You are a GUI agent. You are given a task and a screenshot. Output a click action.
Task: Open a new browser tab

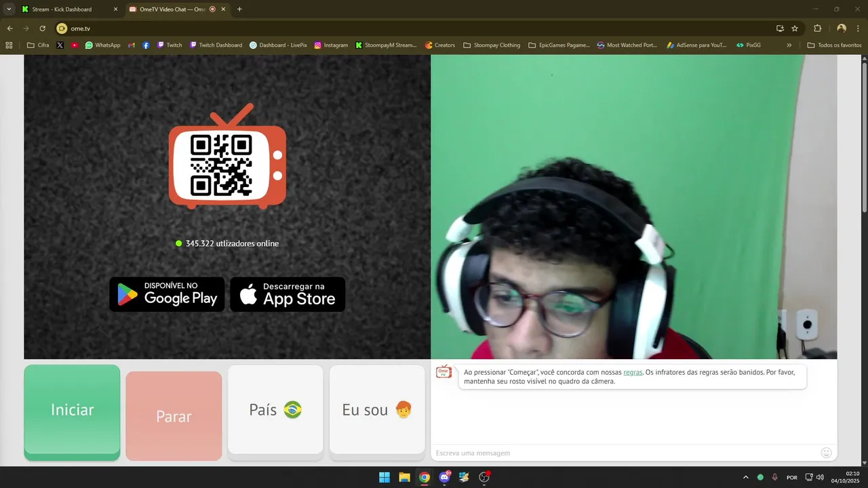[x=239, y=9]
